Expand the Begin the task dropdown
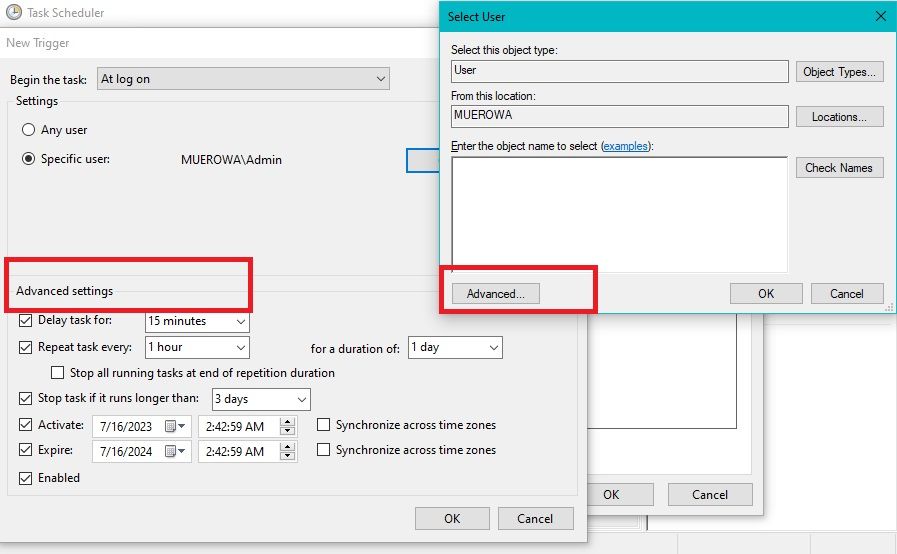The width and height of the screenshot is (897, 554). (380, 79)
